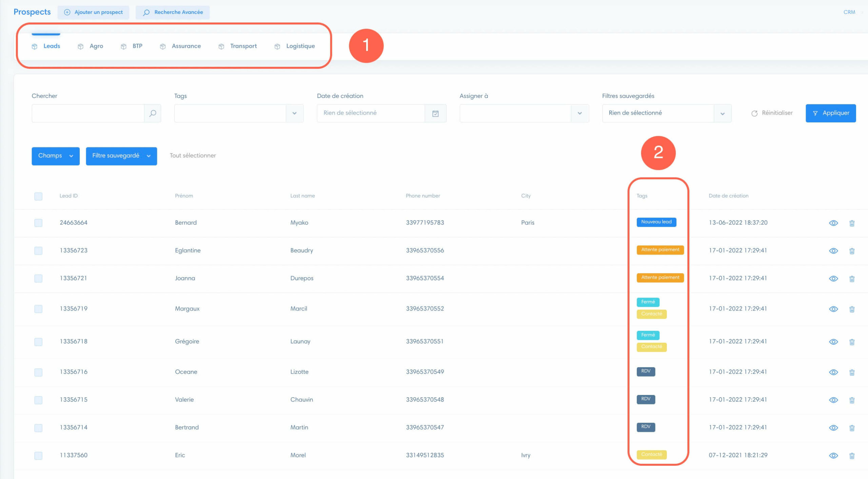Screen dimensions: 868x479
Task: Delete Oceane Lizotte row using trash icon
Action: [x=852, y=372]
